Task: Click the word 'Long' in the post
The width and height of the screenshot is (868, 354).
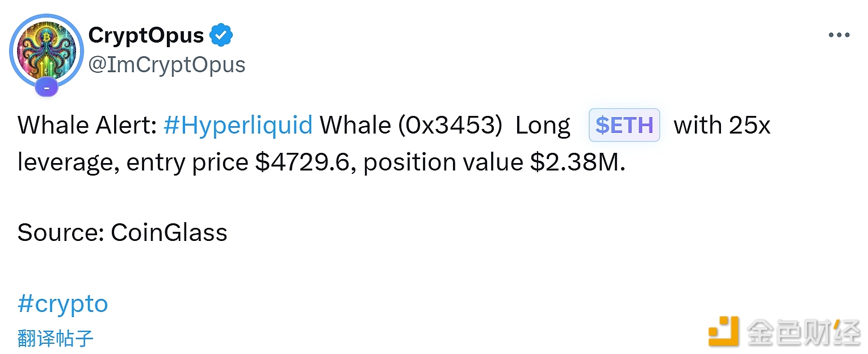Action: coord(542,125)
